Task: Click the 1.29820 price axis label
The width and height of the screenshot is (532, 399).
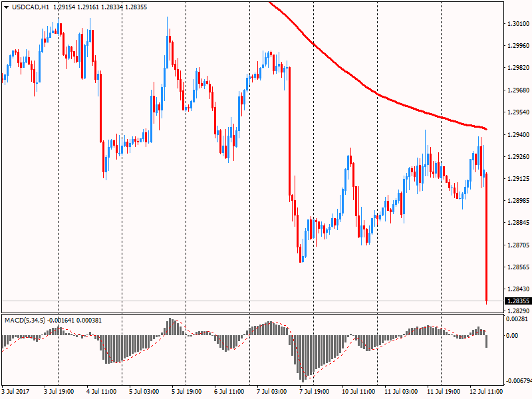Action: pos(518,68)
